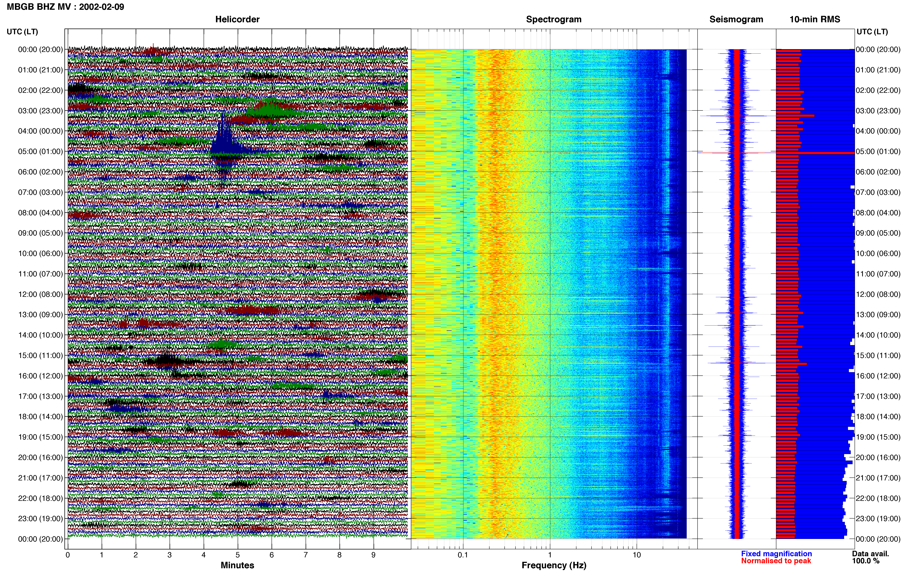The width and height of the screenshot is (924, 578).
Task: Click the left '05:00 (01:00)' time label
Action: tap(41, 151)
